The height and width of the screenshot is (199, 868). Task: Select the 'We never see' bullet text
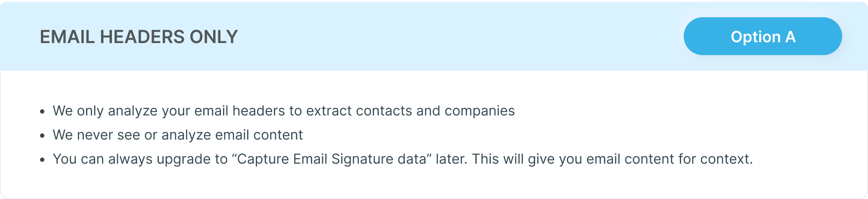tap(177, 135)
